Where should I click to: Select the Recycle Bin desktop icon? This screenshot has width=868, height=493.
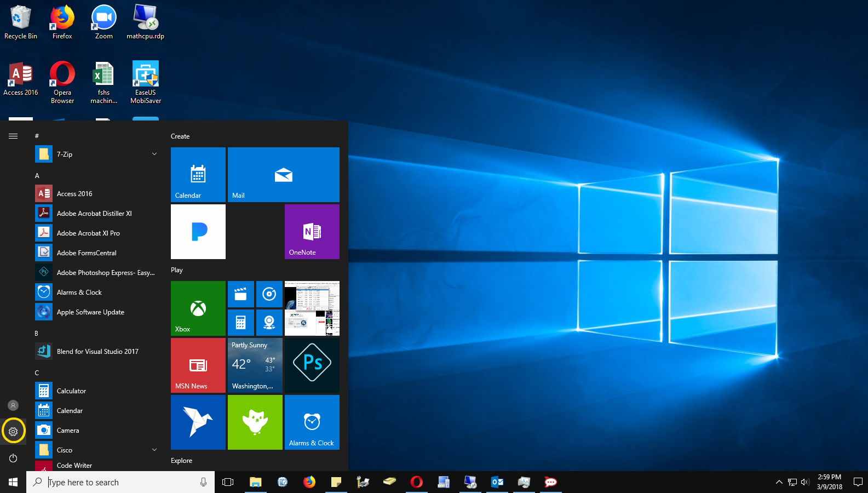pyautogui.click(x=21, y=22)
